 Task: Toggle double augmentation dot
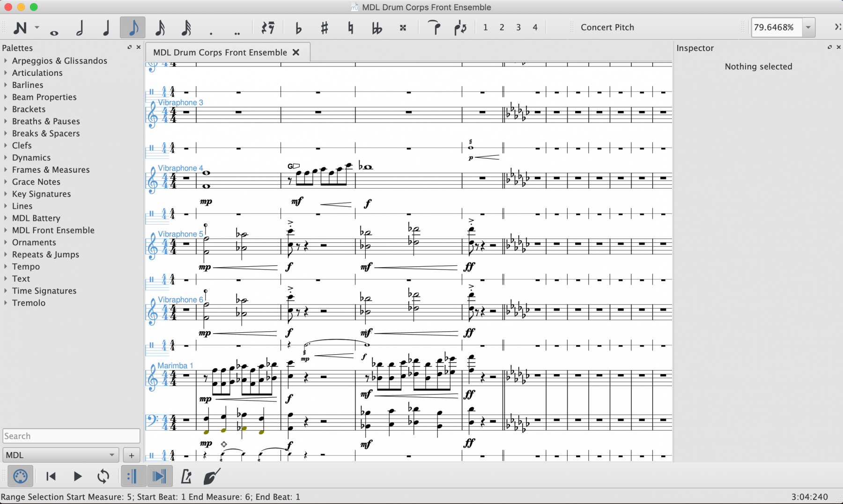(237, 33)
